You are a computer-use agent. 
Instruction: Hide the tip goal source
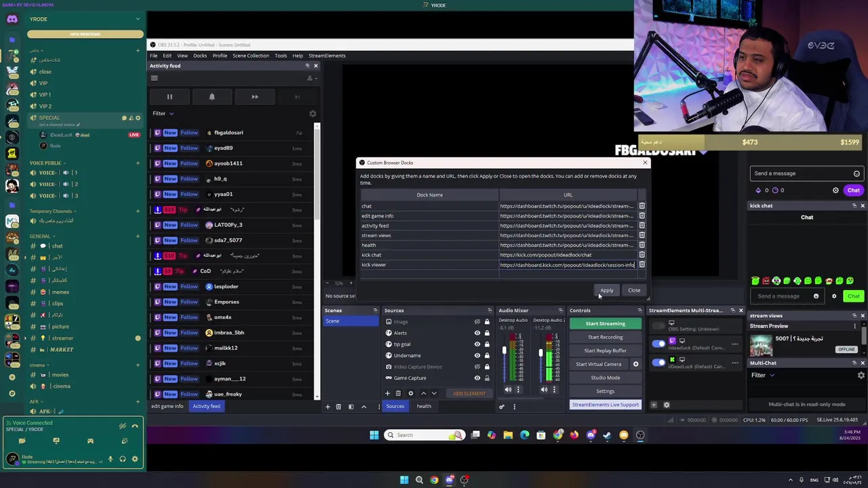477,344
